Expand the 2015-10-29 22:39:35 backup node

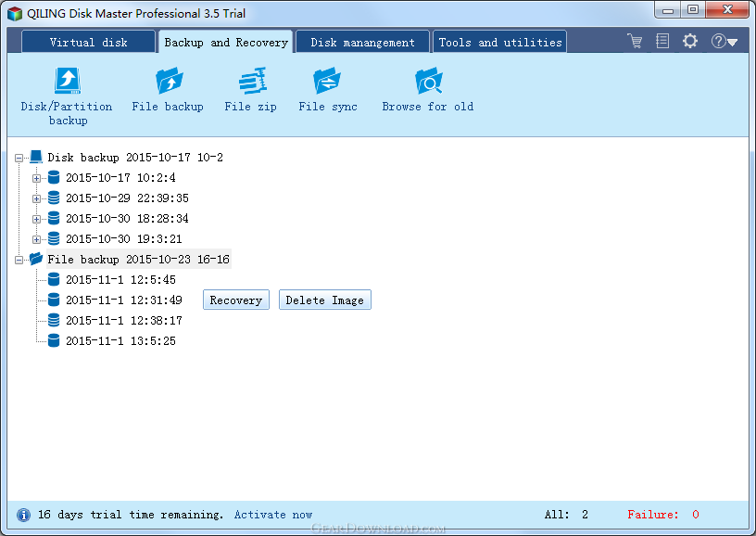pos(36,198)
